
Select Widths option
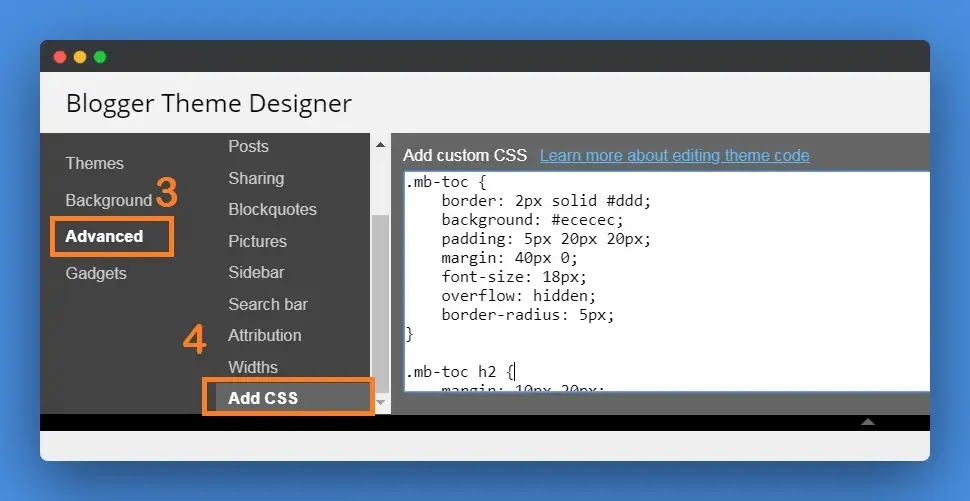pyautogui.click(x=253, y=367)
